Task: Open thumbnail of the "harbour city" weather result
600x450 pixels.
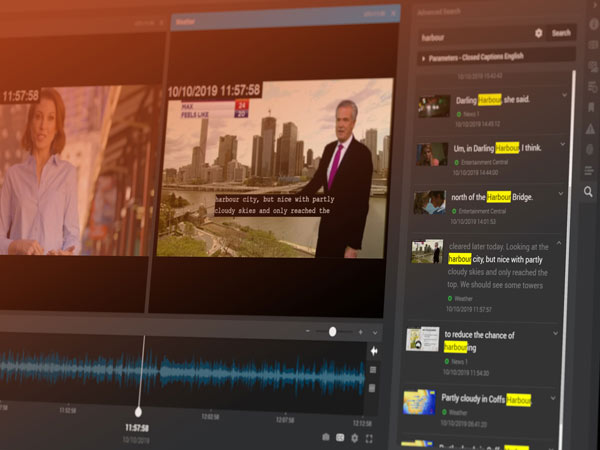Action: 427,251
